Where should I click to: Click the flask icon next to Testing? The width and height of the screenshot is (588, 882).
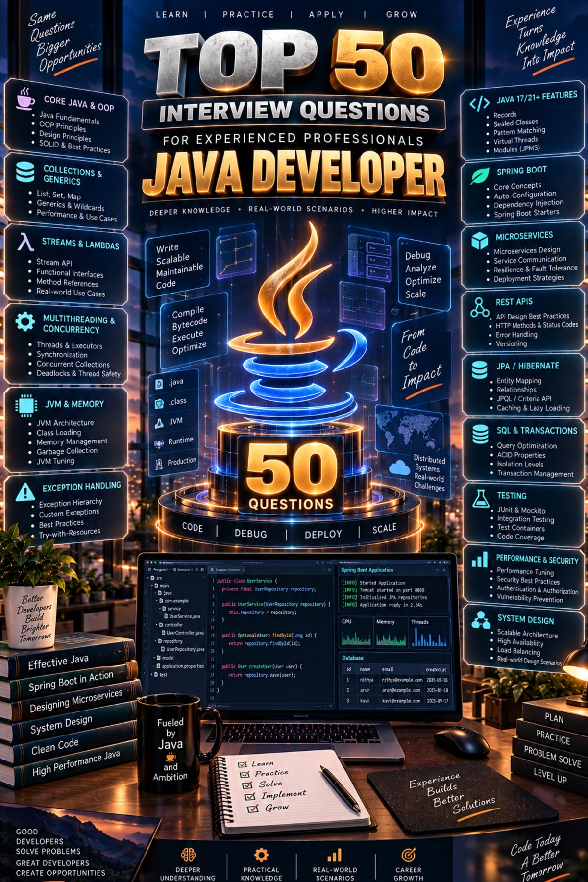point(481,498)
